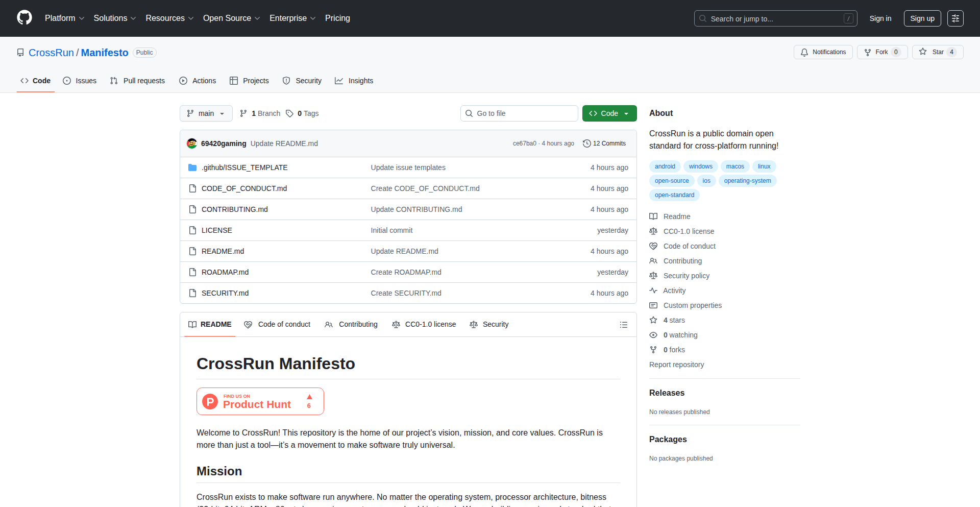Click the eye icon beside watching

click(653, 335)
